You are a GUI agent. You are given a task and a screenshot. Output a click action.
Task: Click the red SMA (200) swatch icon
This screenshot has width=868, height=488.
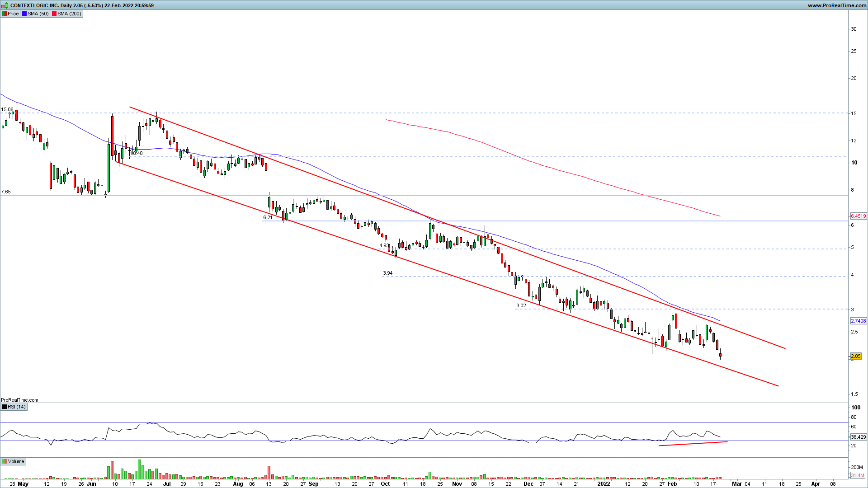point(54,14)
